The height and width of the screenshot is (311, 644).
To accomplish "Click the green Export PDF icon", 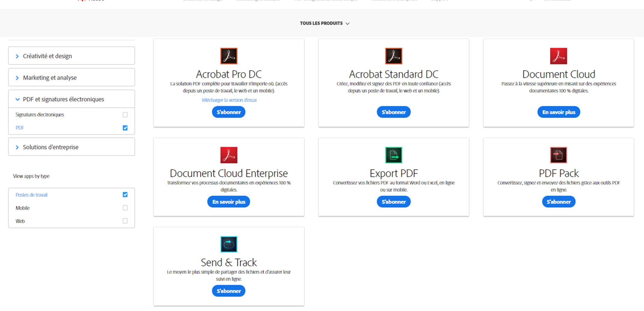I will coord(394,155).
